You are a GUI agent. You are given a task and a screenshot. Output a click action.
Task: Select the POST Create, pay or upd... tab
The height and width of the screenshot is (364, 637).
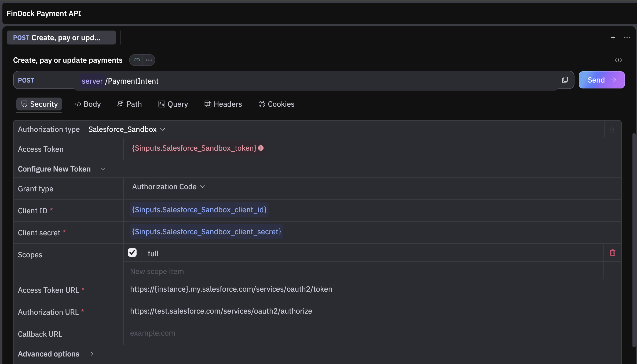pos(61,38)
